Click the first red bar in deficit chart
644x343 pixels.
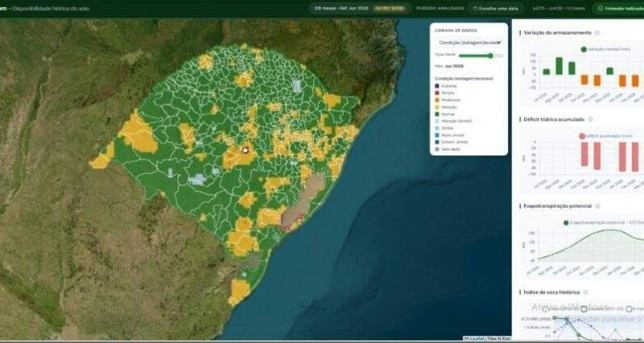(584, 154)
